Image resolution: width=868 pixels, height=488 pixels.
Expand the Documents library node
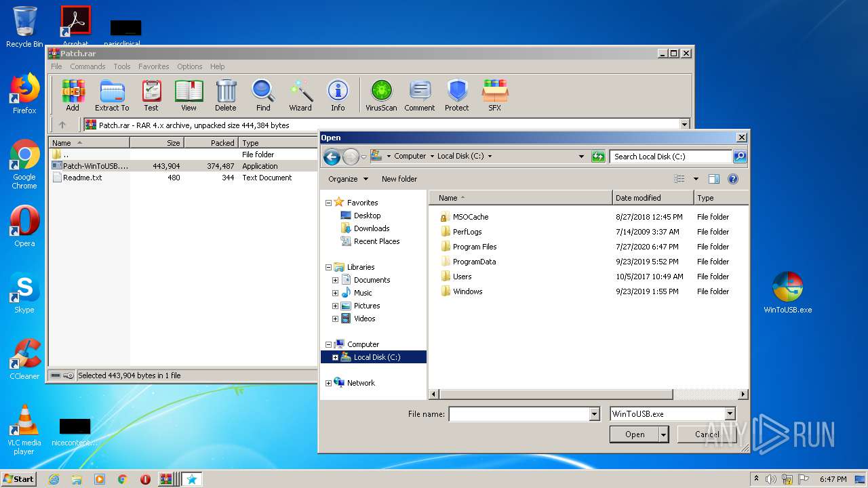coord(335,280)
